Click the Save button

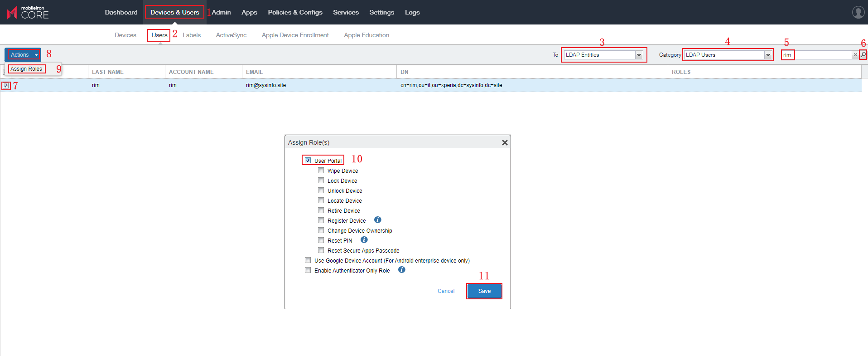pos(484,291)
